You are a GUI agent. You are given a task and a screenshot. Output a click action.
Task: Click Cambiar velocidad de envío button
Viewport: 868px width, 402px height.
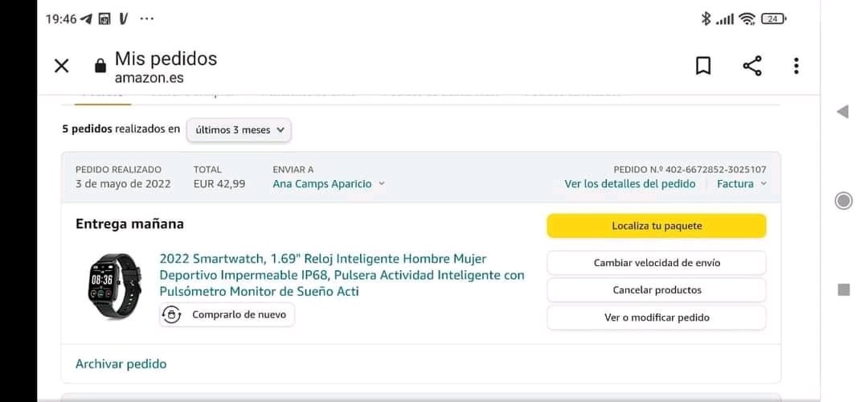coord(656,263)
